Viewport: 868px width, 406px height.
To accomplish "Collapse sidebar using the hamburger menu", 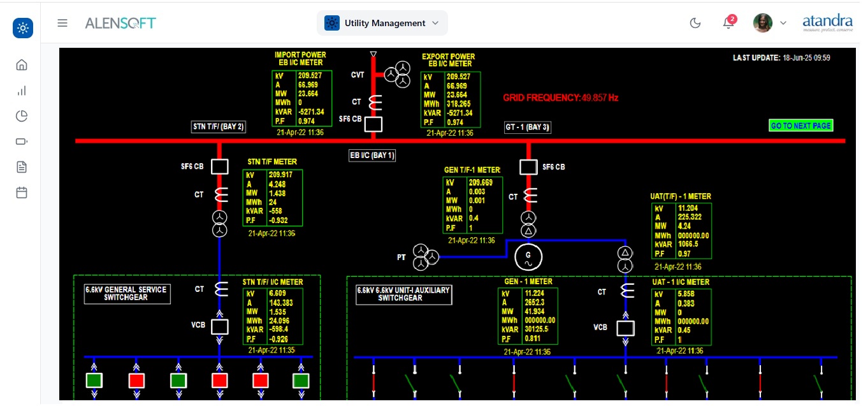I will 62,23.
